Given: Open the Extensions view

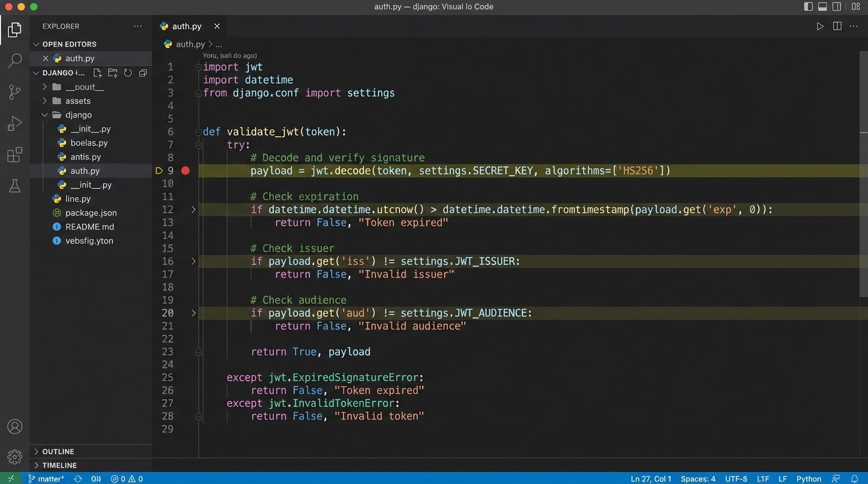Looking at the screenshot, I should 15,154.
